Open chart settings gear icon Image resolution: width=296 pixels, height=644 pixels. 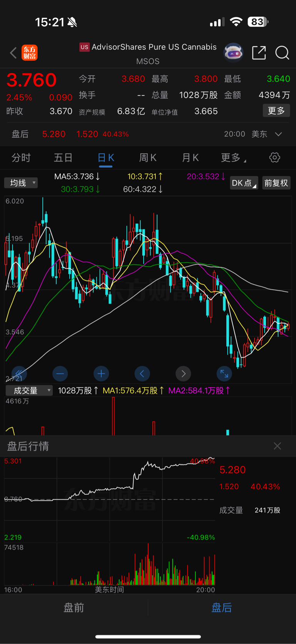point(274,157)
